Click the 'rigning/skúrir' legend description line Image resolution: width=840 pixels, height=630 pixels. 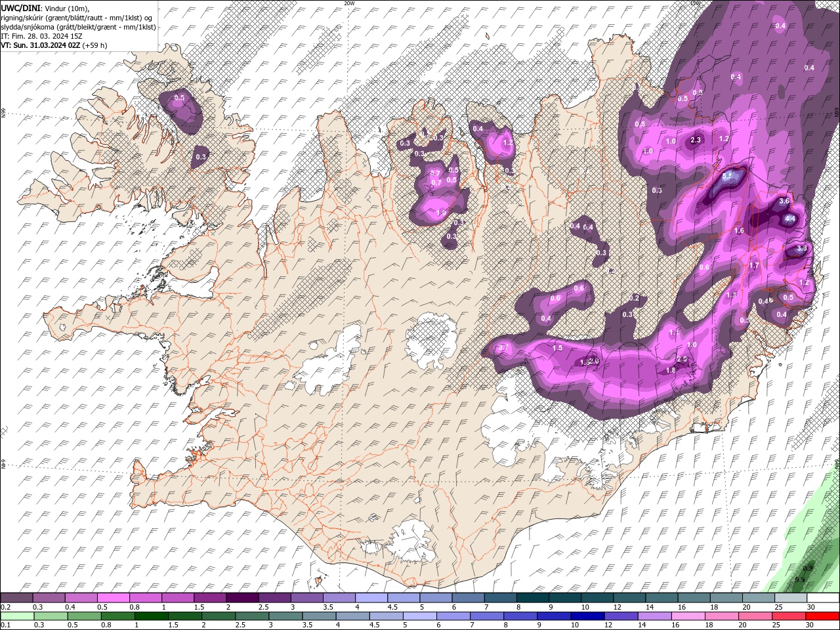pyautogui.click(x=77, y=18)
